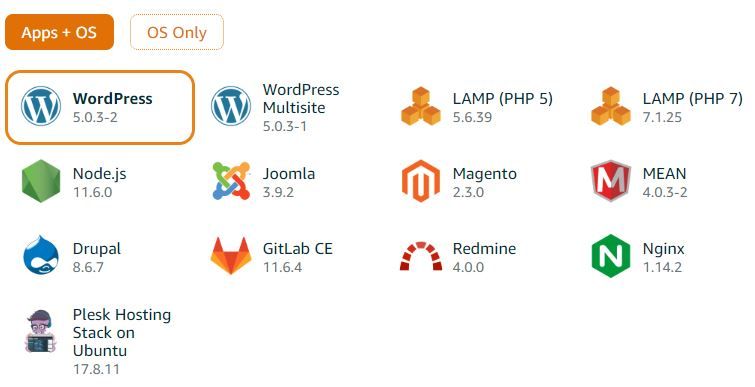Click the green Node.js hexagon icon

[x=41, y=181]
